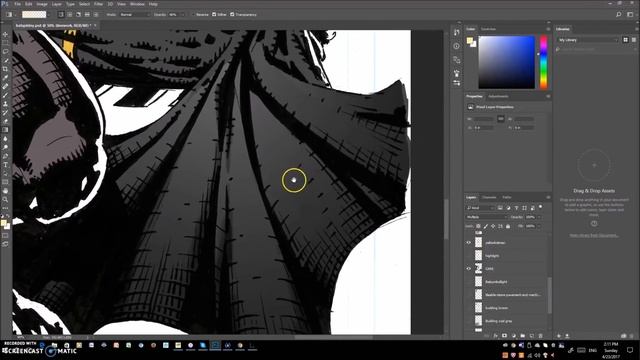Choose the angle gradient style icon
Screen dimensions: 640x360
(x=78, y=14)
